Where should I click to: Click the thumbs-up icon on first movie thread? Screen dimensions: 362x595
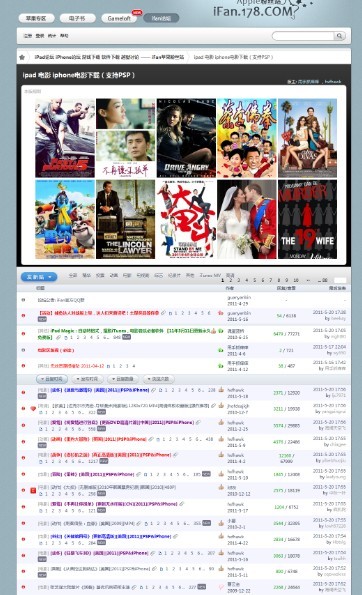[x=221, y=389]
